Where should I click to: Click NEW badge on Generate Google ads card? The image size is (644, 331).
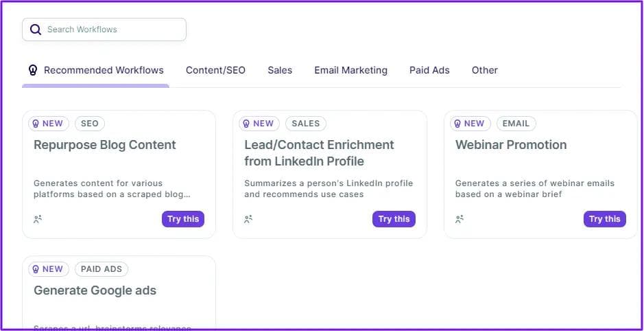point(47,269)
